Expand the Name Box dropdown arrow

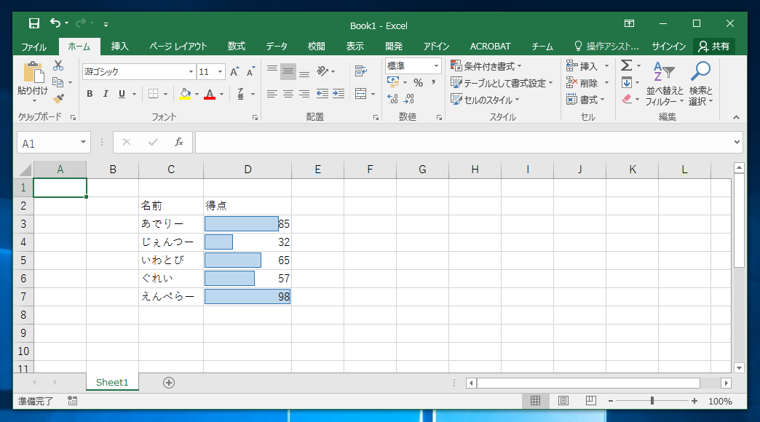click(x=83, y=142)
